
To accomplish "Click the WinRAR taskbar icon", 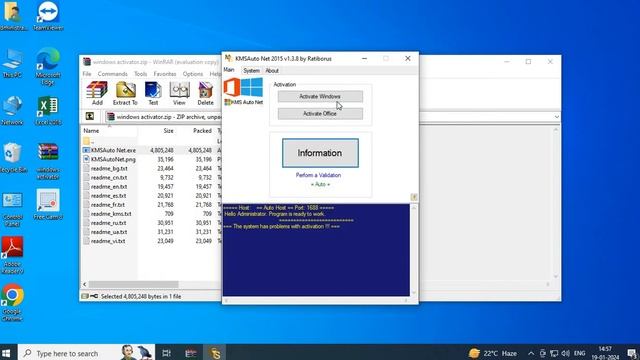I will [x=191, y=353].
